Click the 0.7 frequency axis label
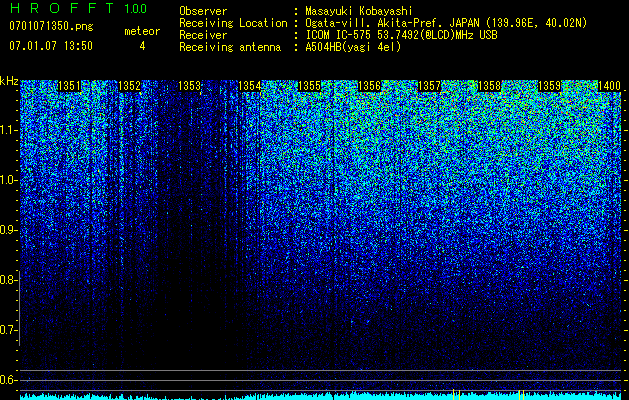Viewport: 629px width, 400px height. [7, 330]
